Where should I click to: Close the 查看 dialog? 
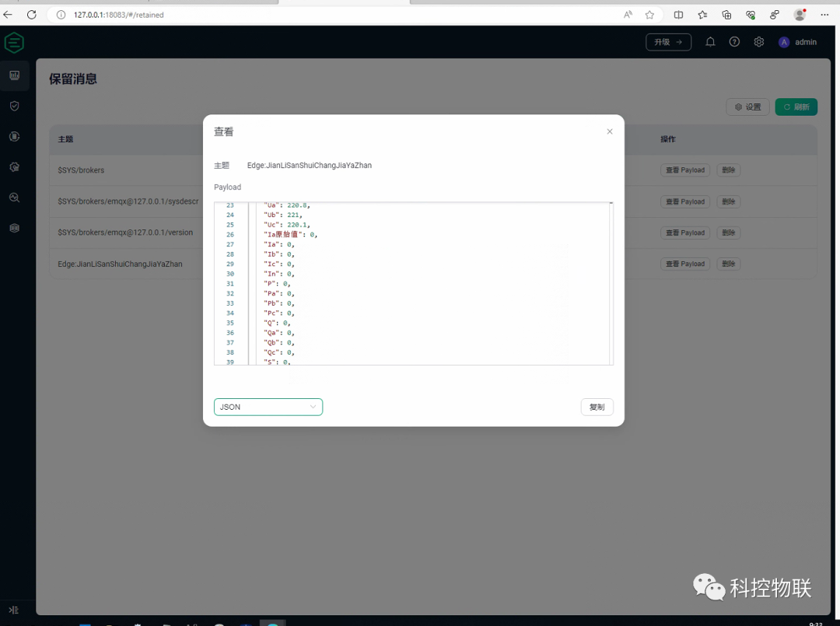click(610, 131)
